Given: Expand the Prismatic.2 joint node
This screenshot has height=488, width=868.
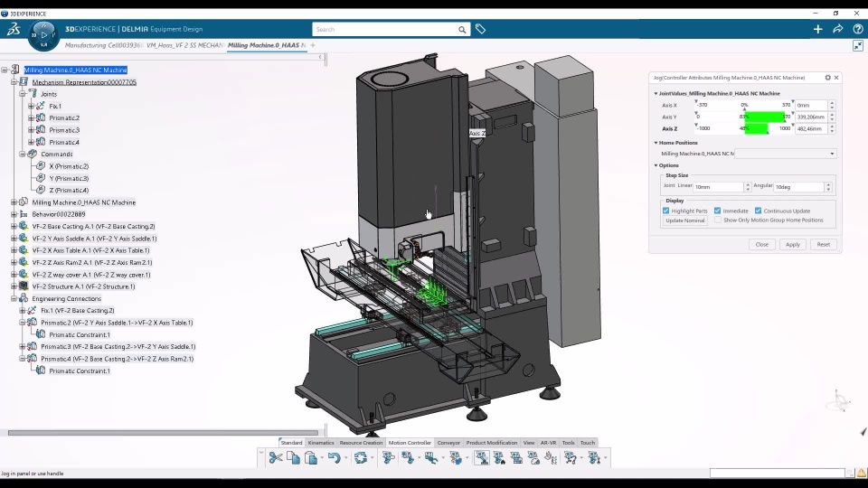Looking at the screenshot, I should (31, 117).
